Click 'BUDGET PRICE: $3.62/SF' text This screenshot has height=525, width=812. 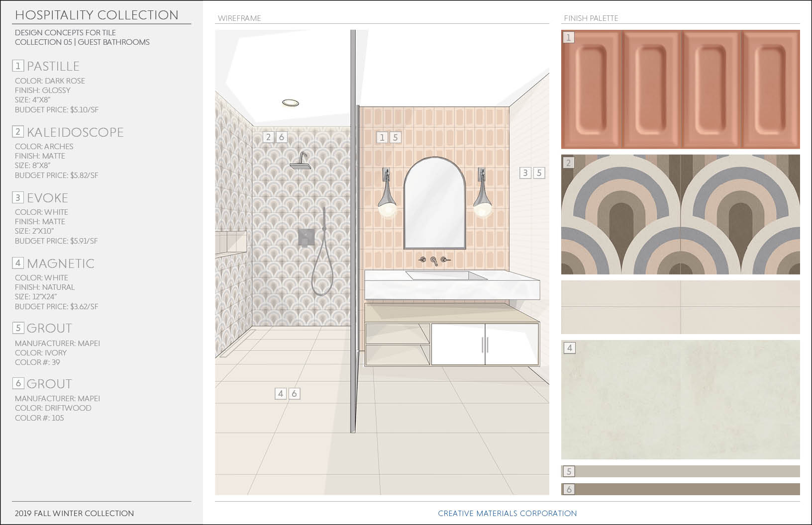(57, 306)
